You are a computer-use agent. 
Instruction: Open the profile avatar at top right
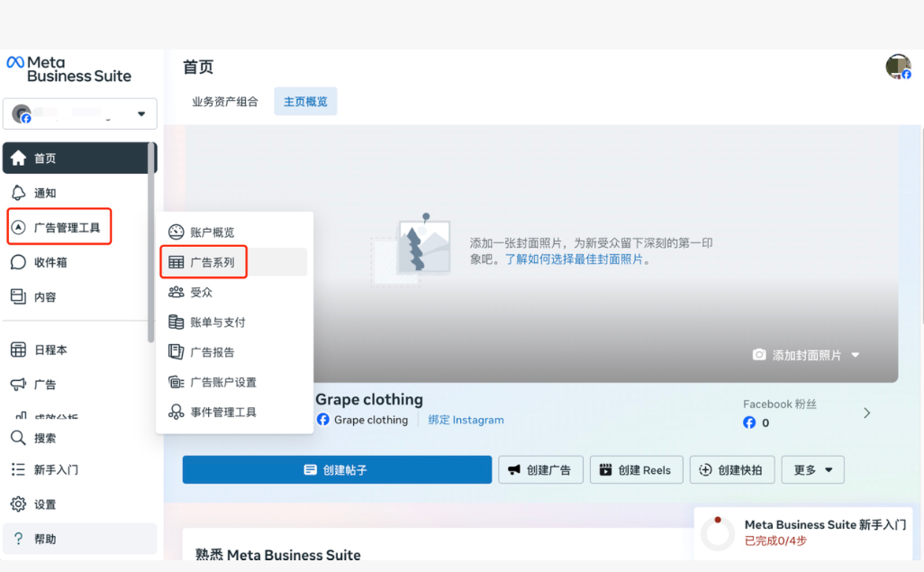(x=898, y=67)
